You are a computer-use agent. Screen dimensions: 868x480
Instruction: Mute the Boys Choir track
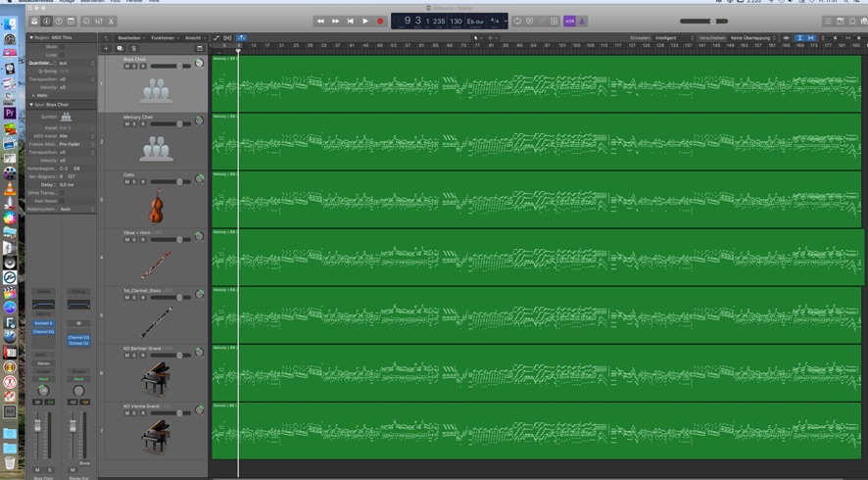pyautogui.click(x=126, y=66)
